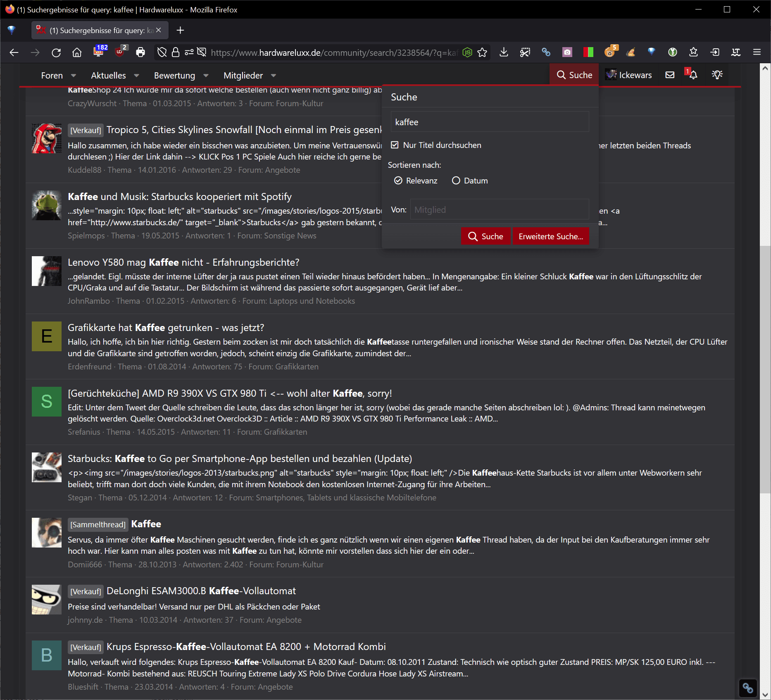The height and width of the screenshot is (700, 771).
Task: Toggle the lightbulb style switcher icon
Action: point(717,75)
